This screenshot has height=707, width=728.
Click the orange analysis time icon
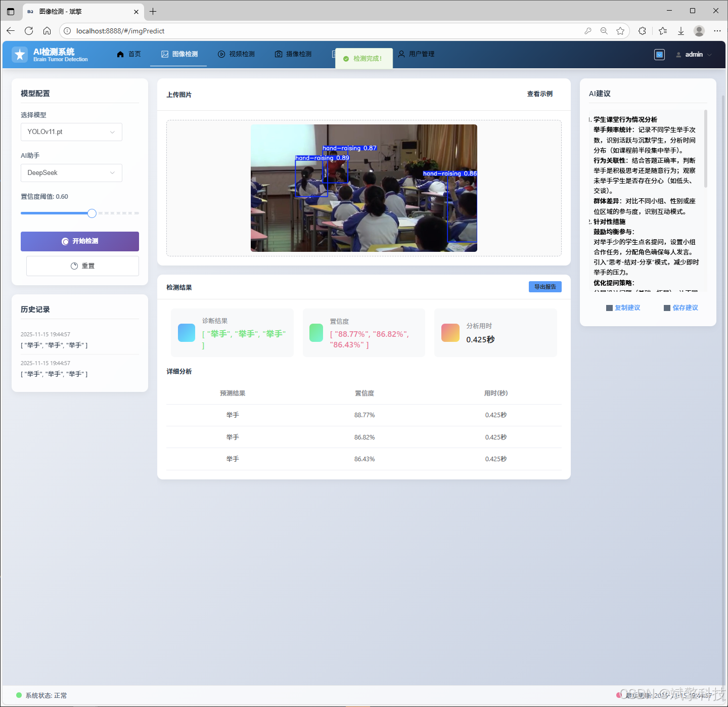(x=450, y=333)
